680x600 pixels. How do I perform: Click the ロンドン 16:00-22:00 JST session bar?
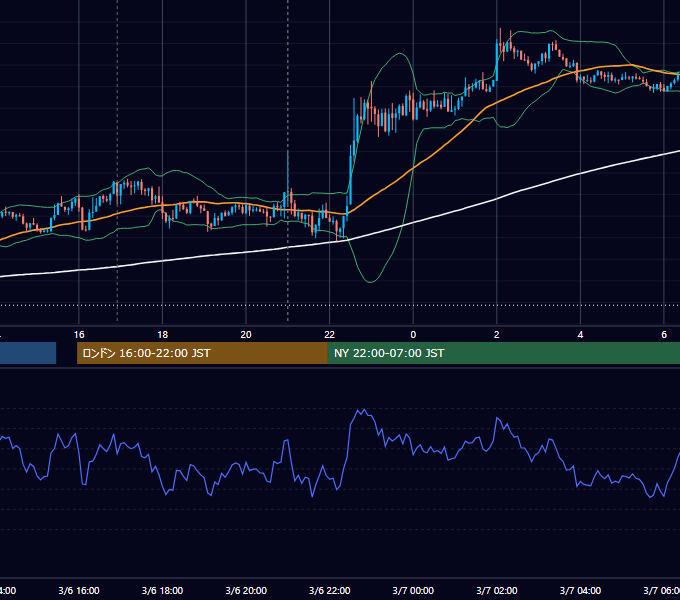[202, 353]
